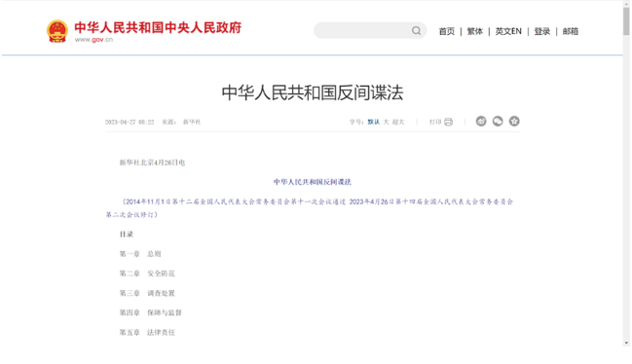Set font size to 超大
This screenshot has width=632, height=364.
click(398, 122)
